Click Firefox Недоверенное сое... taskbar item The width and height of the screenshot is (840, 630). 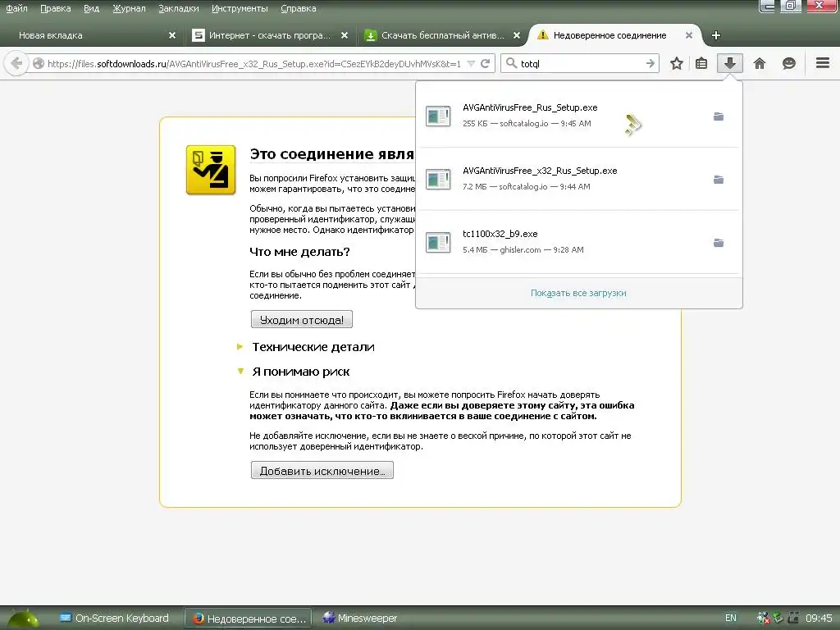pyautogui.click(x=249, y=619)
